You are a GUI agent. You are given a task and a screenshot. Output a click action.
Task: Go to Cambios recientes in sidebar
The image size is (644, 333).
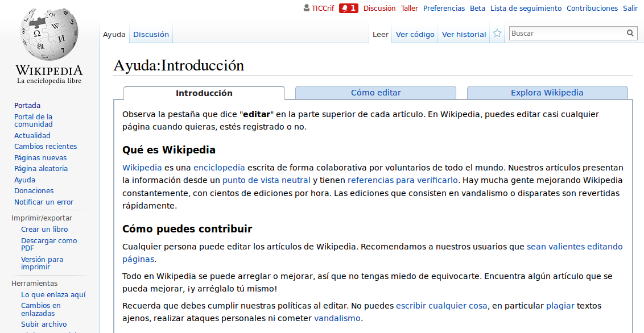(x=45, y=147)
